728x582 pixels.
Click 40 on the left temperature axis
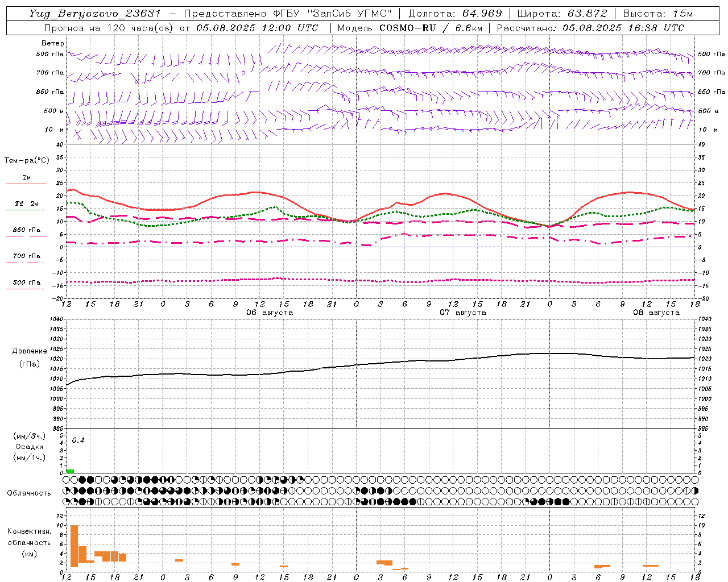click(60, 144)
